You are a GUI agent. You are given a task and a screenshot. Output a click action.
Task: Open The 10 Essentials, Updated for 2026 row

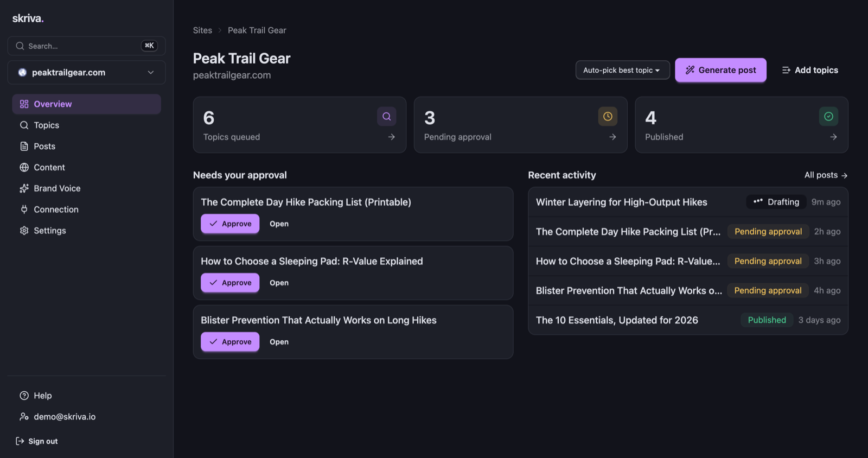(x=688, y=320)
